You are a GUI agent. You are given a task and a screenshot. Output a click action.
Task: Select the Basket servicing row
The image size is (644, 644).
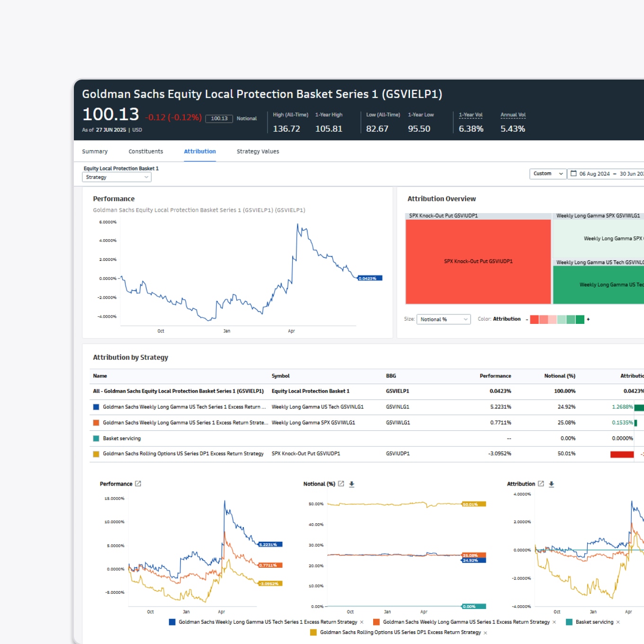pyautogui.click(x=367, y=438)
